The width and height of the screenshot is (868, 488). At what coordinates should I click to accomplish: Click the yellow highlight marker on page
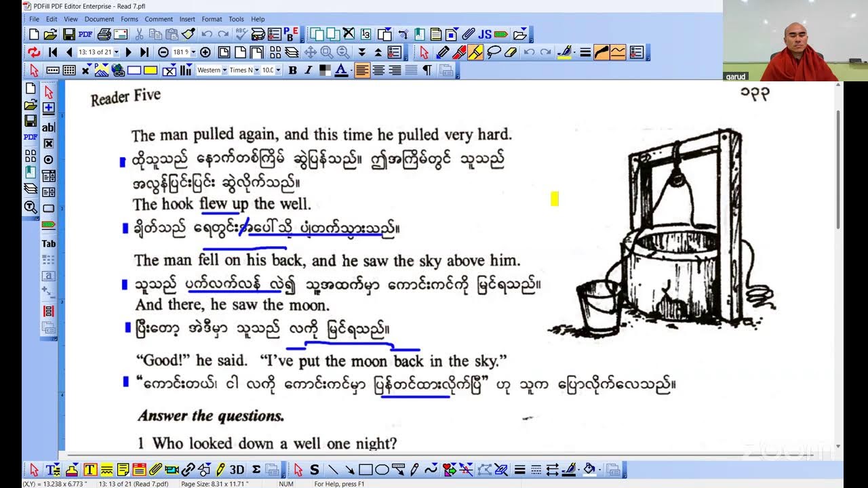(x=554, y=199)
